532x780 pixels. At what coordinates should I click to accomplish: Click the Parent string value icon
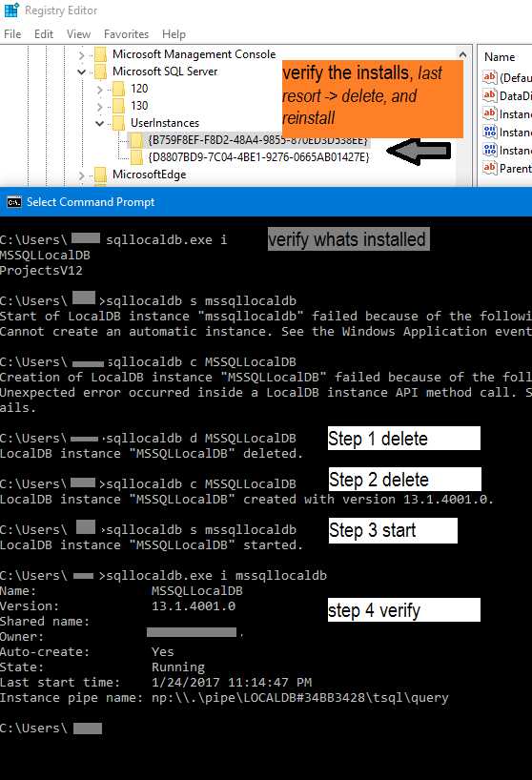point(490,168)
